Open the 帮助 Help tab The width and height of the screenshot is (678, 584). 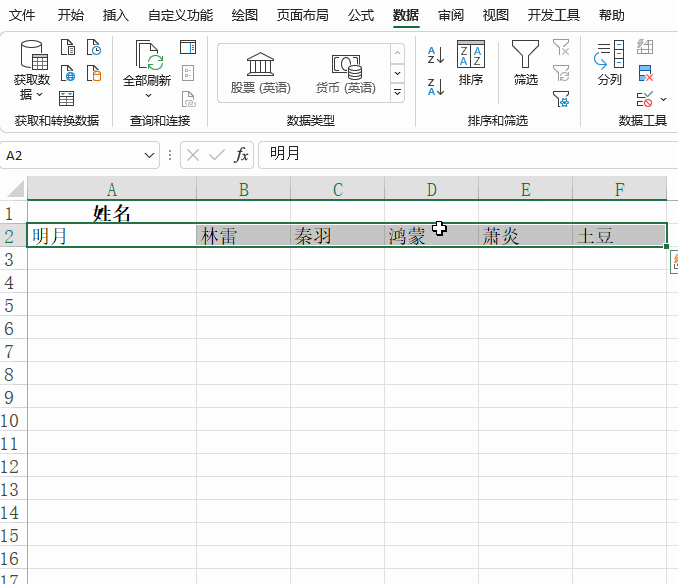611,16
